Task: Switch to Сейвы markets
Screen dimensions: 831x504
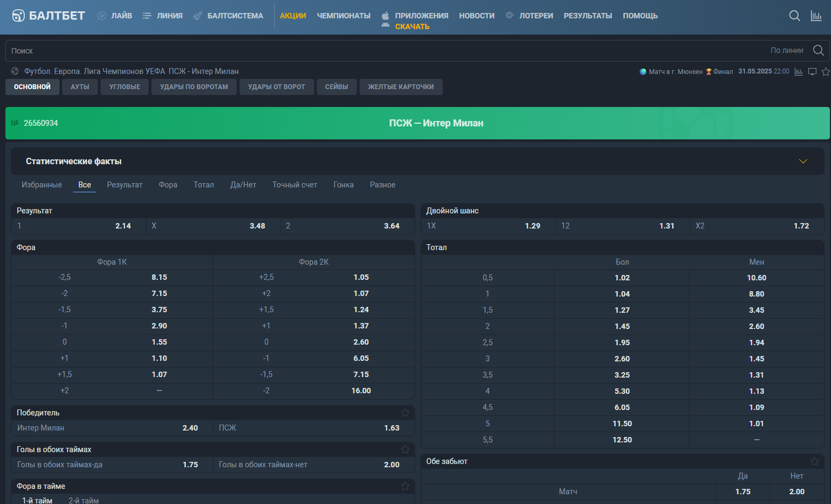Action: click(337, 87)
